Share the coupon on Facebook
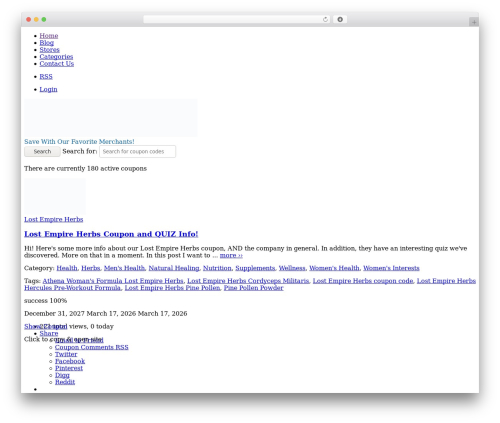The width and height of the screenshot is (500, 423). (x=70, y=361)
